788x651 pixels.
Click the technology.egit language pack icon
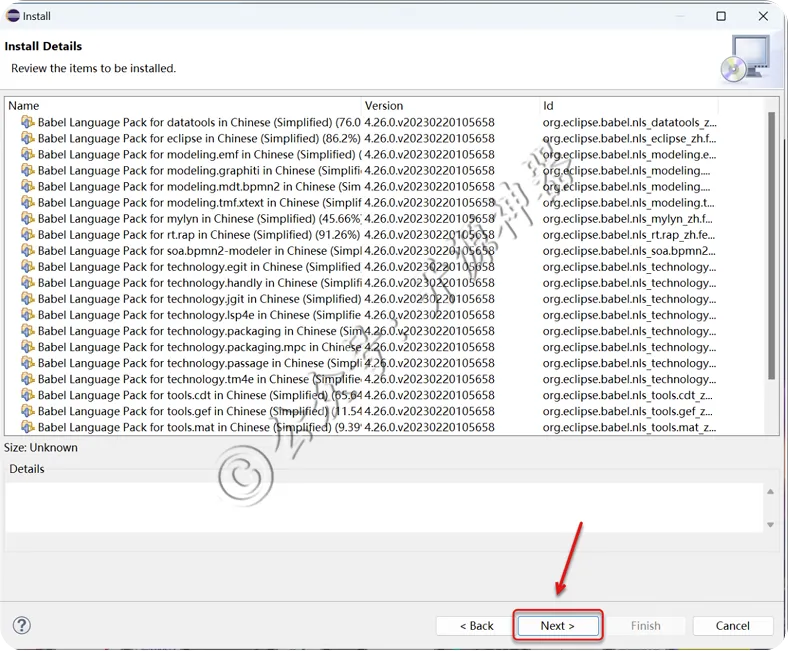click(x=28, y=267)
